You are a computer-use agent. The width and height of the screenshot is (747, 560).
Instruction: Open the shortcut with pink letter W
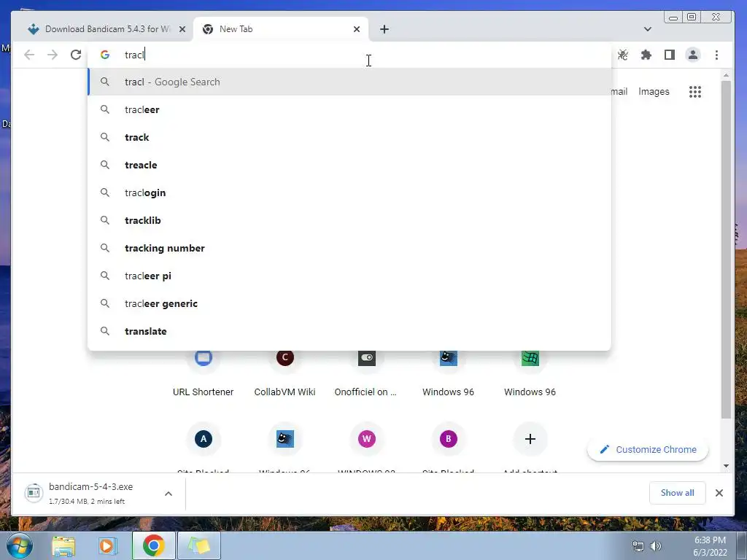[x=367, y=438]
